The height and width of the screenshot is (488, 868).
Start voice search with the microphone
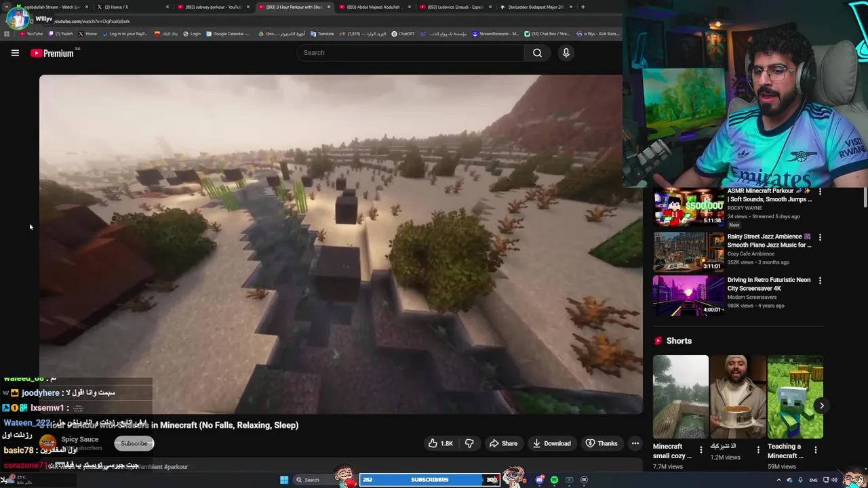click(566, 53)
